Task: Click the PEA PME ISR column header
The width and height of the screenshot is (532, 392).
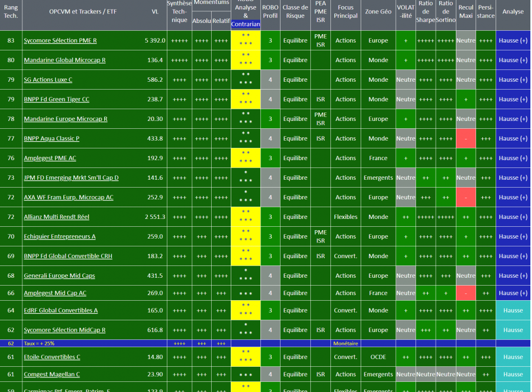Action: pos(321,12)
